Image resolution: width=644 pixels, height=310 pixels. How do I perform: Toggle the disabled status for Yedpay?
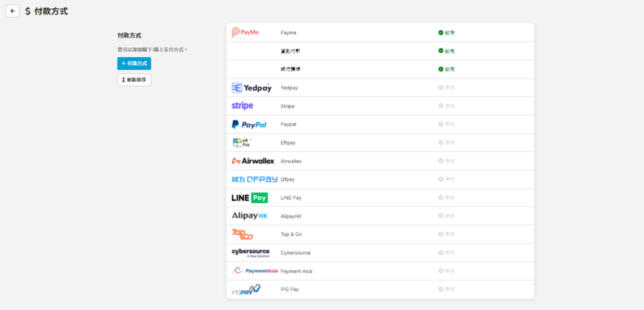click(446, 88)
